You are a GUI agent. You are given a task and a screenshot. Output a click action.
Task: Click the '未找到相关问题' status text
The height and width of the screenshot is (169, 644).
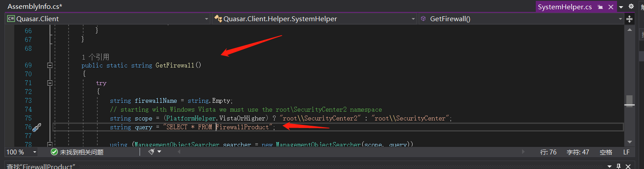pos(82,152)
